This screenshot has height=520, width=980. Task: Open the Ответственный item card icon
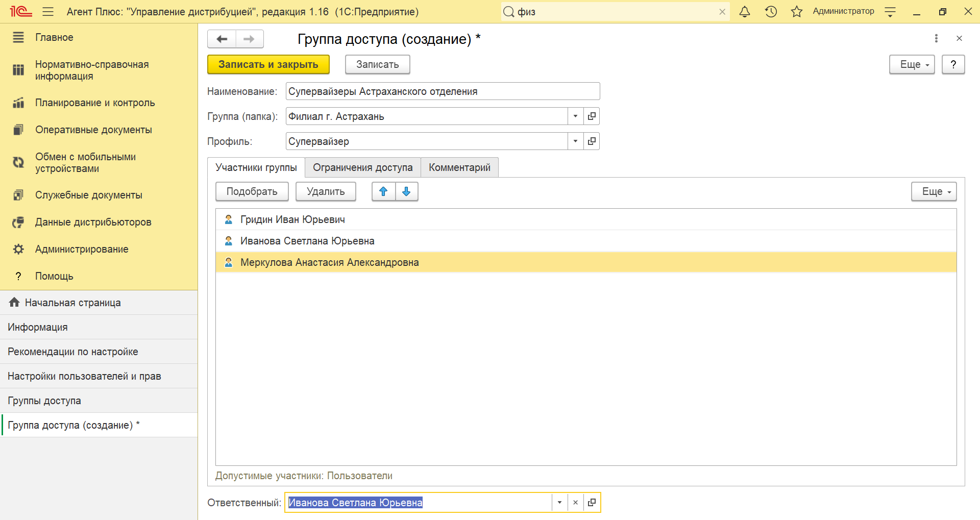[592, 503]
